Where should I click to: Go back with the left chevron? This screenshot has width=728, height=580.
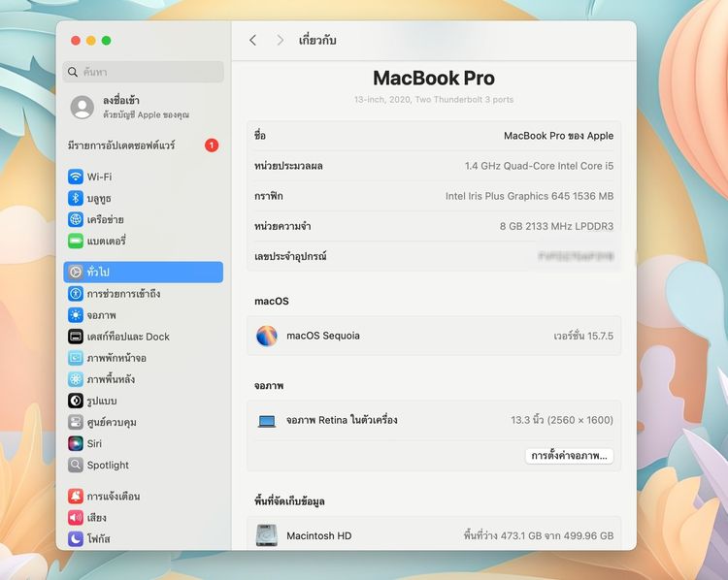tap(252, 41)
